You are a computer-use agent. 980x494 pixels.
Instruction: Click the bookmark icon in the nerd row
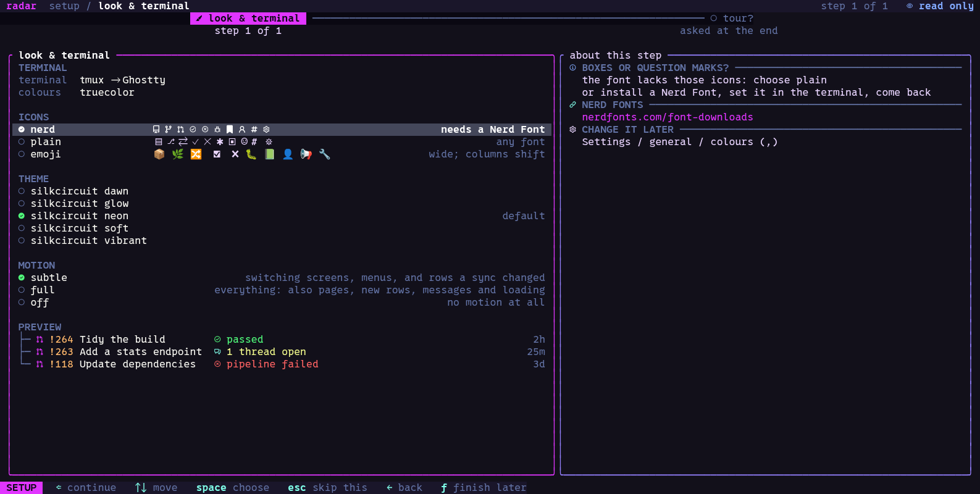[230, 130]
